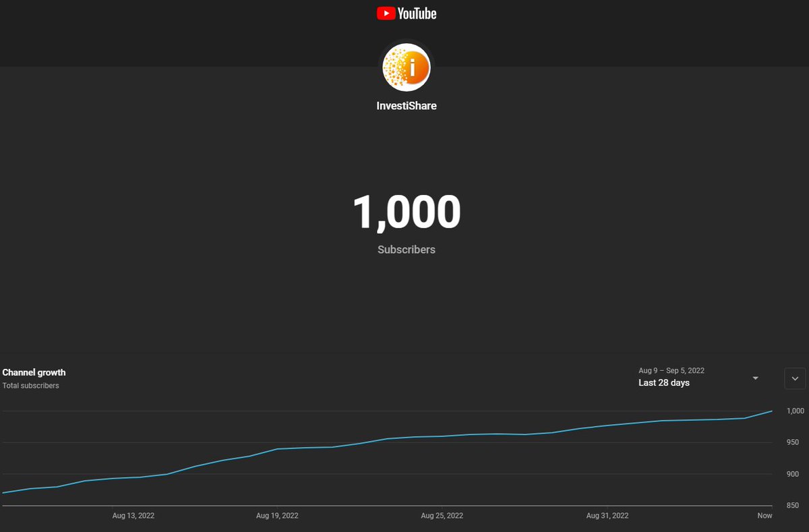Click the Total subscribers subtitle
Screen dimensions: 809x532
click(31, 386)
